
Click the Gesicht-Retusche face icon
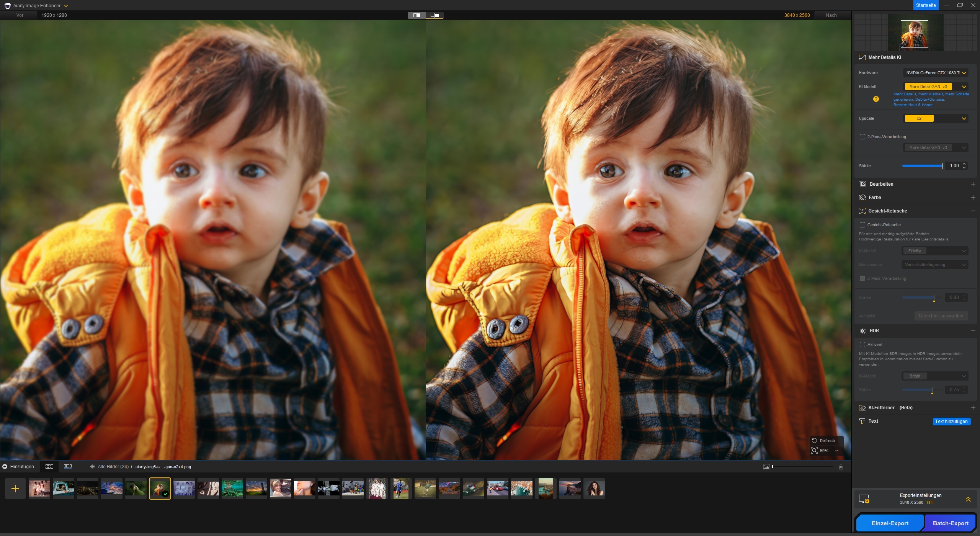tap(862, 211)
